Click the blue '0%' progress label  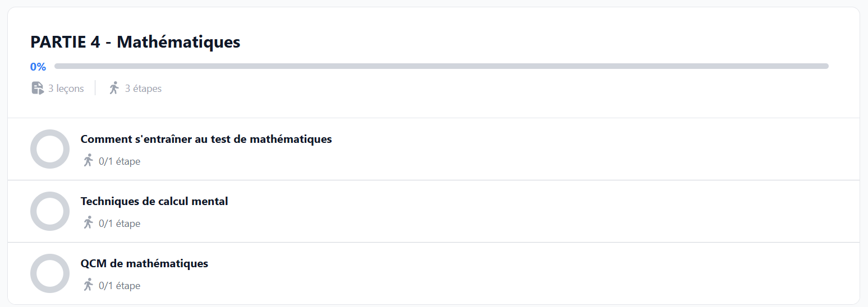point(38,67)
